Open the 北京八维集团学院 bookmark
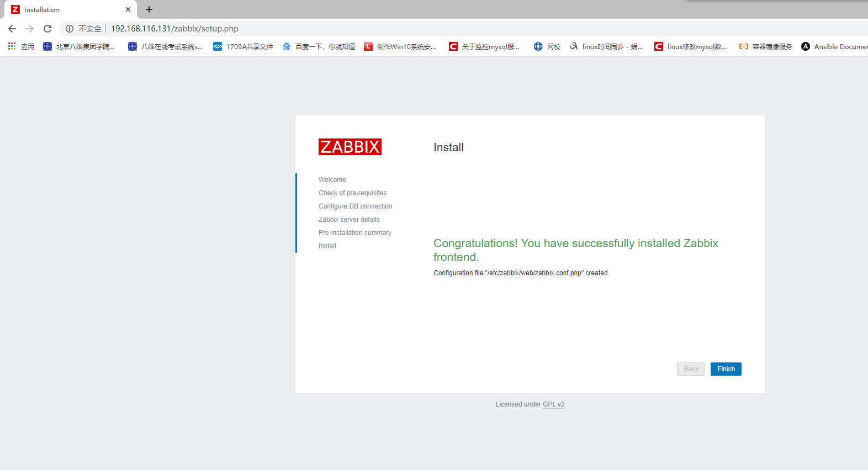 point(79,46)
